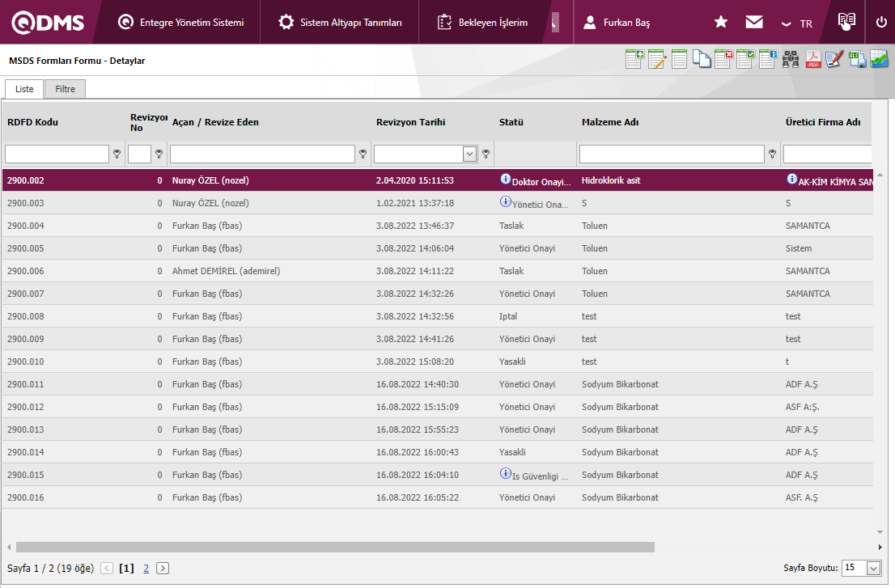Click the RDFD Kodu filter input

57,154
